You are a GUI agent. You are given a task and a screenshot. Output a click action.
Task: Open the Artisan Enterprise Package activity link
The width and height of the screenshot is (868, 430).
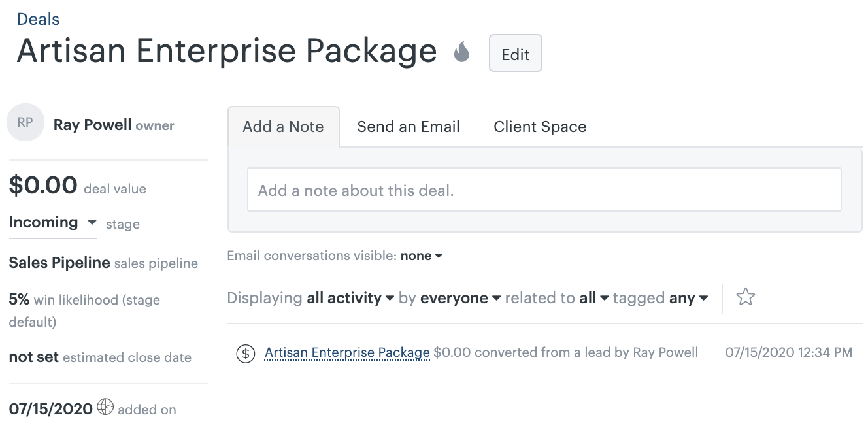point(347,353)
